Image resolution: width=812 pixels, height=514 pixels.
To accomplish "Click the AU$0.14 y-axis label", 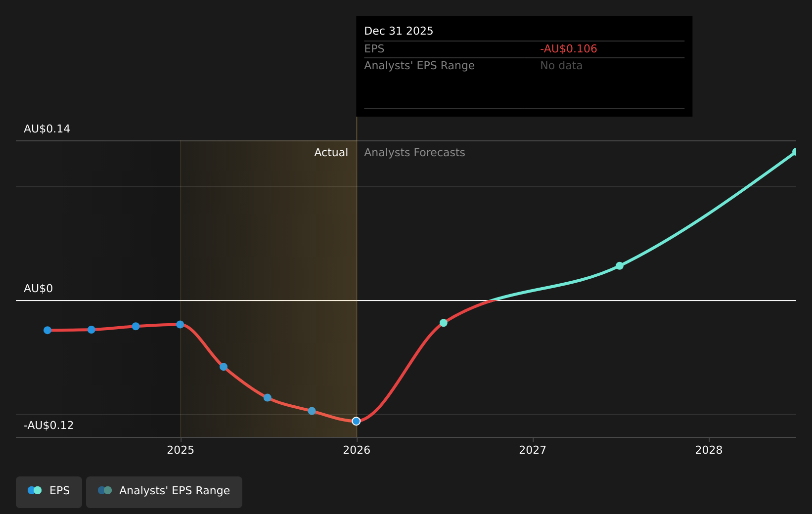I will pyautogui.click(x=47, y=129).
